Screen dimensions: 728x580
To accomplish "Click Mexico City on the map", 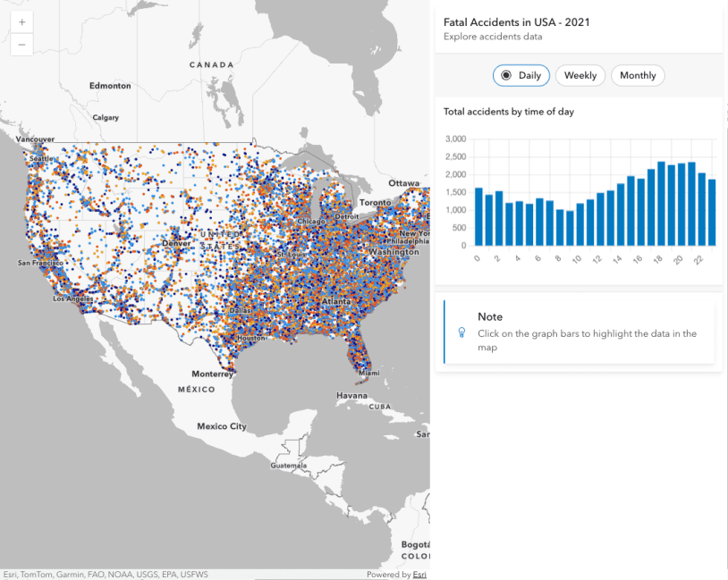I will pyautogui.click(x=221, y=426).
